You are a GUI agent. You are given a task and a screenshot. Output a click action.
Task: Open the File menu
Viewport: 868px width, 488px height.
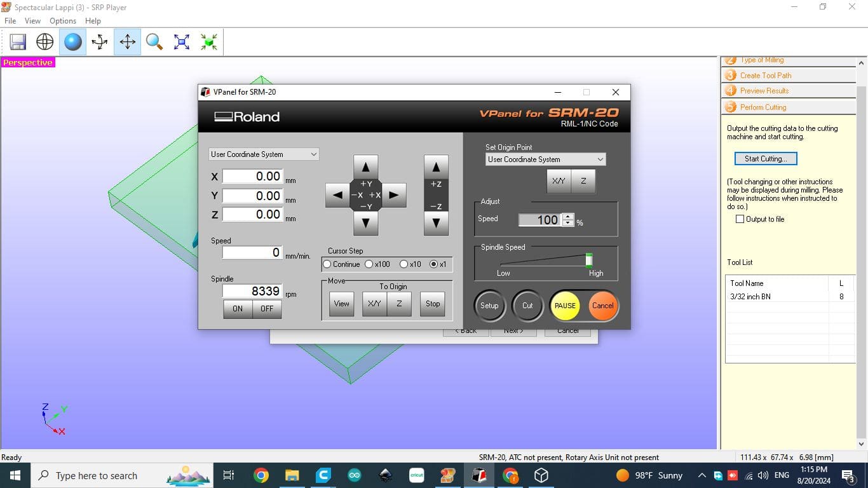click(10, 21)
